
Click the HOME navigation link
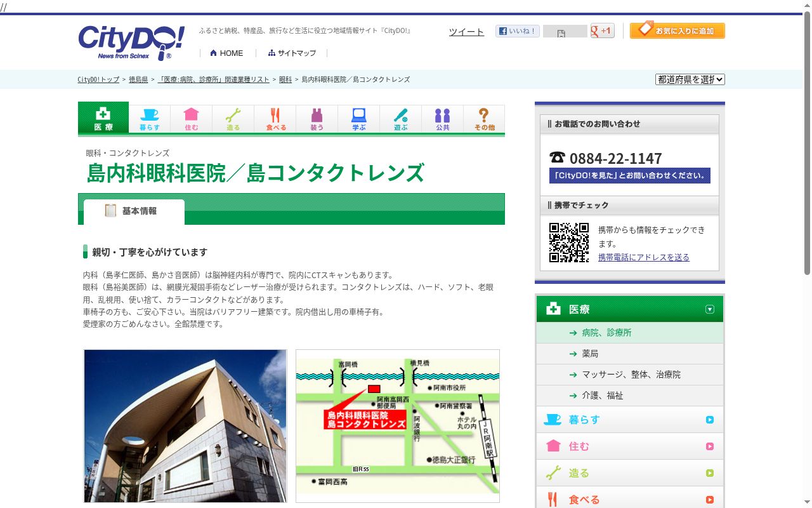(x=226, y=53)
